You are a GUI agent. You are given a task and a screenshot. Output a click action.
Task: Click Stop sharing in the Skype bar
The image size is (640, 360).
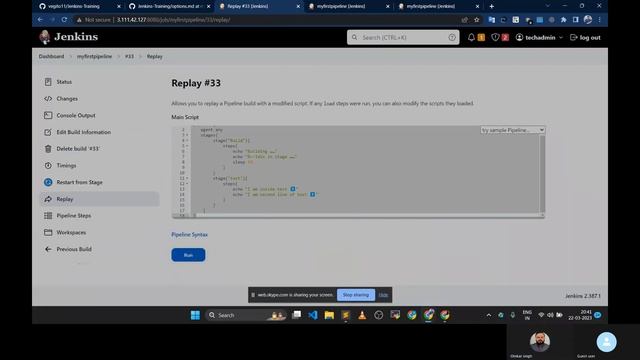(356, 295)
